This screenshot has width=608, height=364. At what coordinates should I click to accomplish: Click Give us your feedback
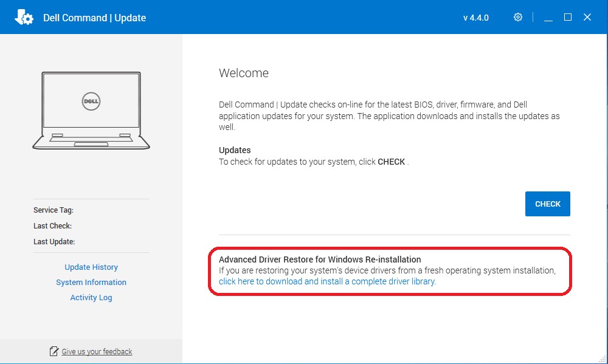(96, 351)
